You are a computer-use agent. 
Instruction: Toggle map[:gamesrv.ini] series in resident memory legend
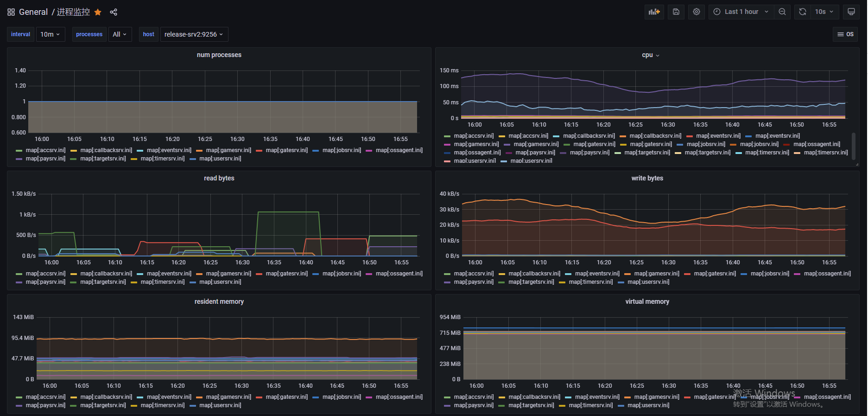(x=228, y=397)
